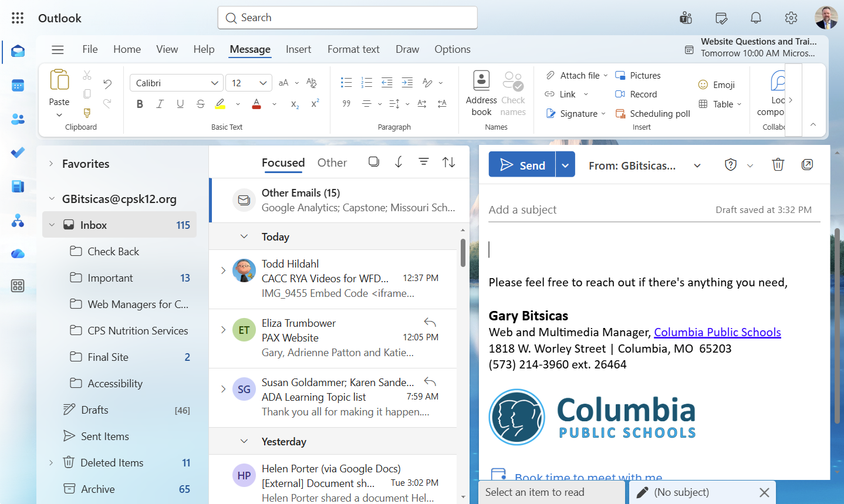The image size is (844, 504).
Task: Expand Deleted Items folder
Action: pos(51,463)
